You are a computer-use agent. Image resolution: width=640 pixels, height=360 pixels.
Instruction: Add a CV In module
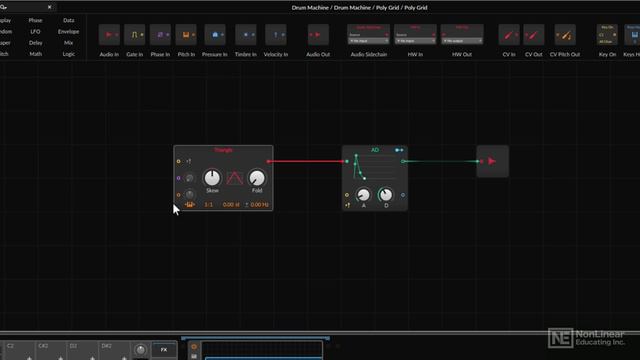(x=509, y=35)
